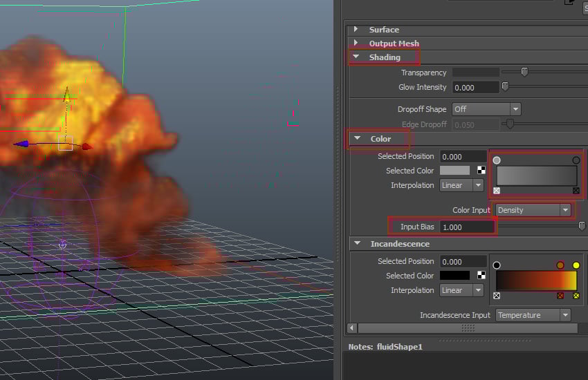Click the horizontal scrollbar of the attribute panel

click(x=468, y=328)
